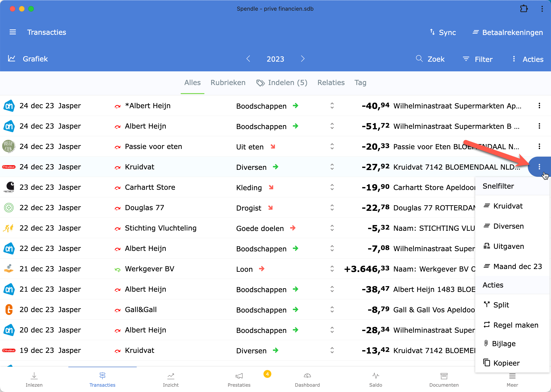Open Inlezen import from bottom bar
Viewport: 551px width, 392px height.
(34, 379)
